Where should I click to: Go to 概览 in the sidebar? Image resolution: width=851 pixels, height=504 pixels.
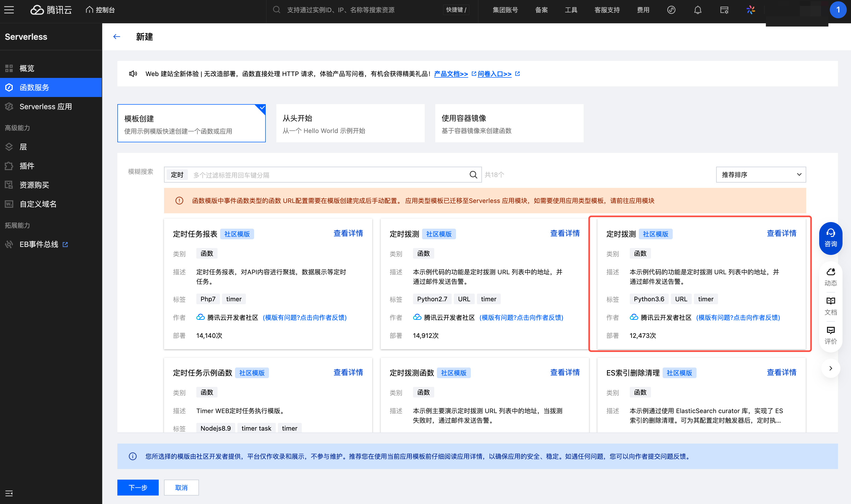pyautogui.click(x=27, y=68)
